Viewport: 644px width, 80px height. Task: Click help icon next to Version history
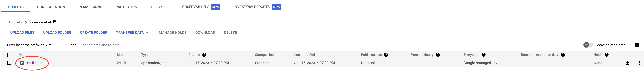pyautogui.click(x=437, y=55)
